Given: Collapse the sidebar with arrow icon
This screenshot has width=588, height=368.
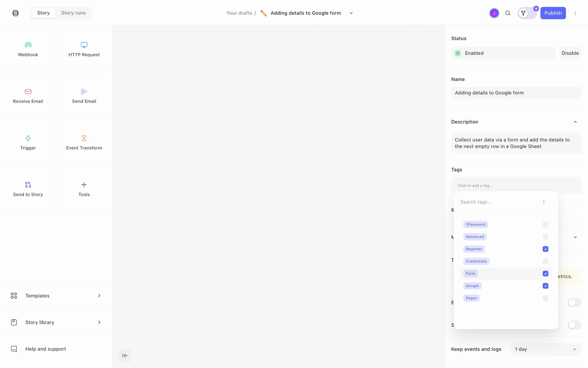Looking at the screenshot, I should click(x=125, y=356).
